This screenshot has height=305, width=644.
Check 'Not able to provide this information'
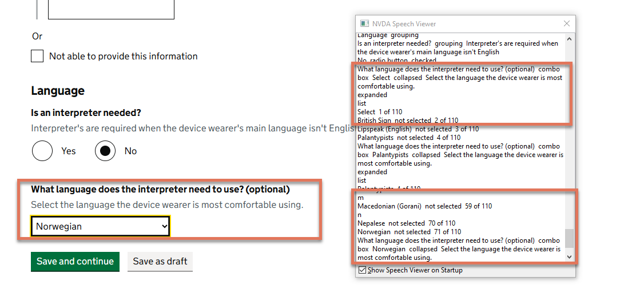pos(37,56)
